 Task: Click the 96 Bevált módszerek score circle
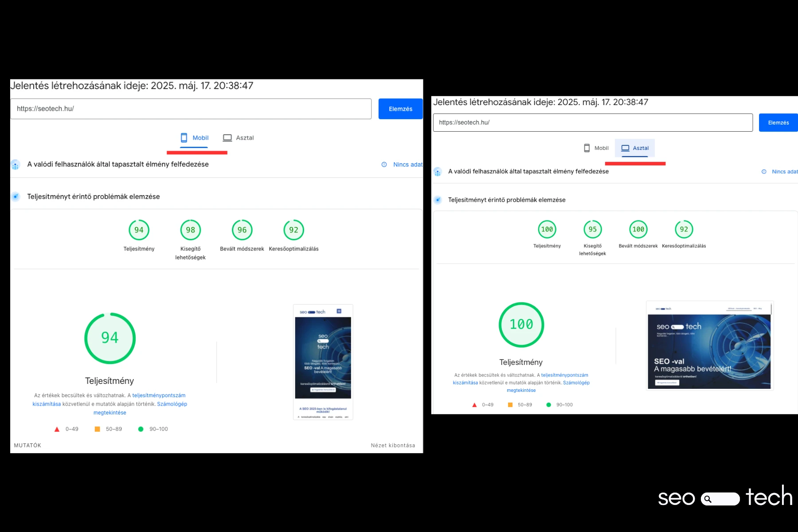(x=242, y=230)
